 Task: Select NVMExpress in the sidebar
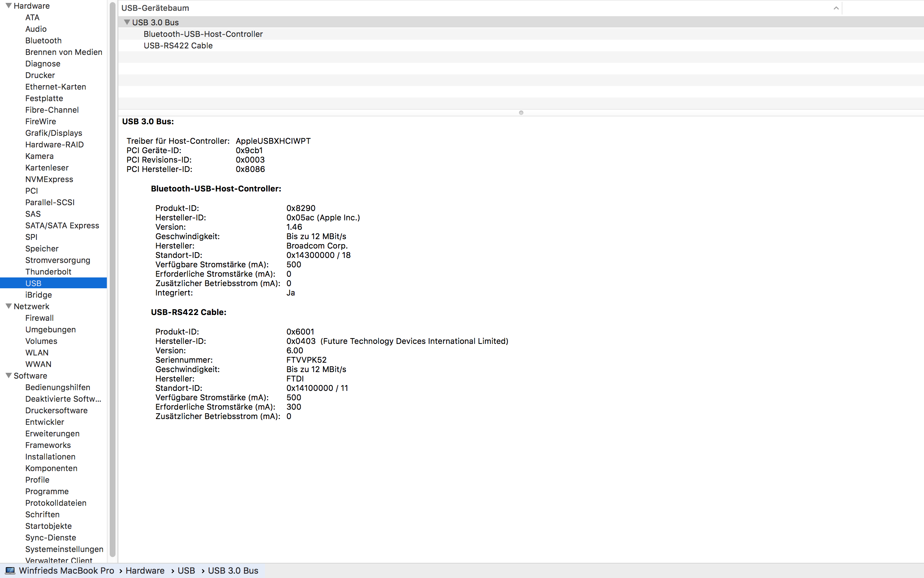tap(49, 179)
